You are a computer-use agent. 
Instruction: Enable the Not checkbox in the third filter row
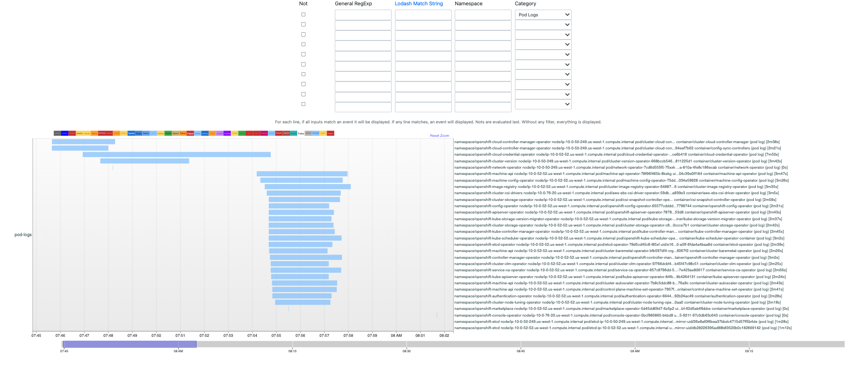[x=303, y=34]
